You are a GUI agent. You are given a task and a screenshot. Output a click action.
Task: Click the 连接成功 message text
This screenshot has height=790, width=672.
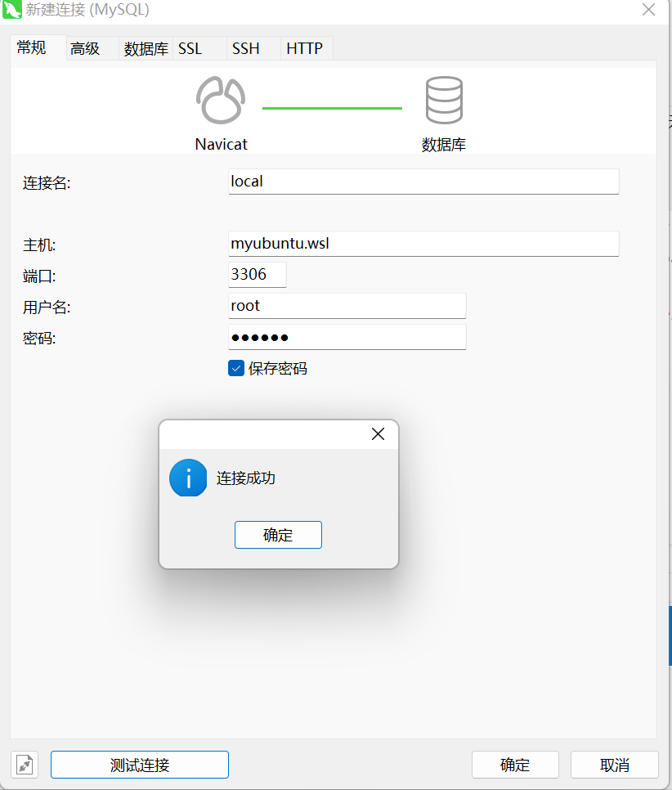coord(246,478)
